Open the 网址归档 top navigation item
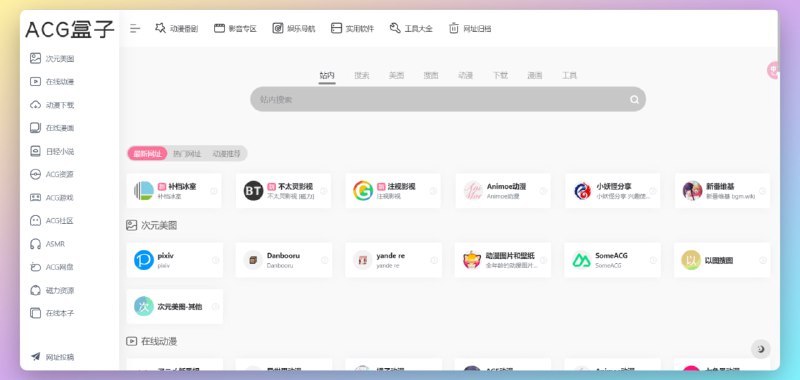This screenshot has height=380, width=800. coord(470,29)
